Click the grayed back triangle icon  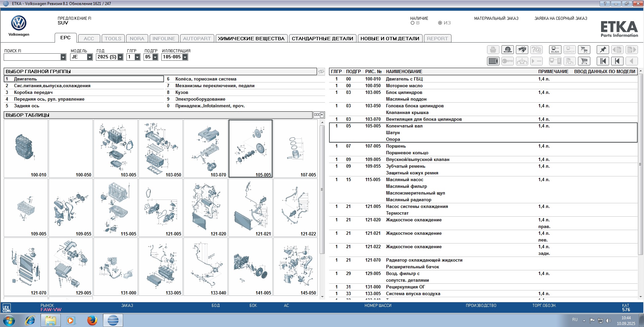tap(632, 61)
